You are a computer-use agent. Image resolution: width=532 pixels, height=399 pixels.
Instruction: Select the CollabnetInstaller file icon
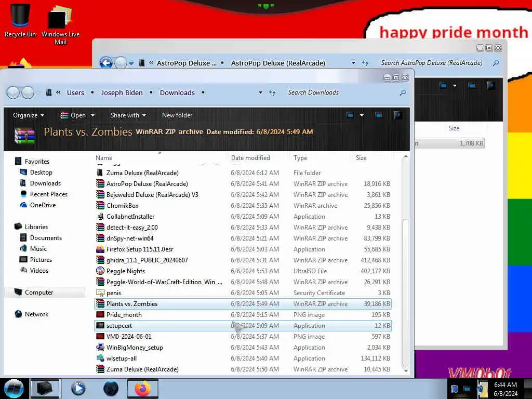coord(100,217)
